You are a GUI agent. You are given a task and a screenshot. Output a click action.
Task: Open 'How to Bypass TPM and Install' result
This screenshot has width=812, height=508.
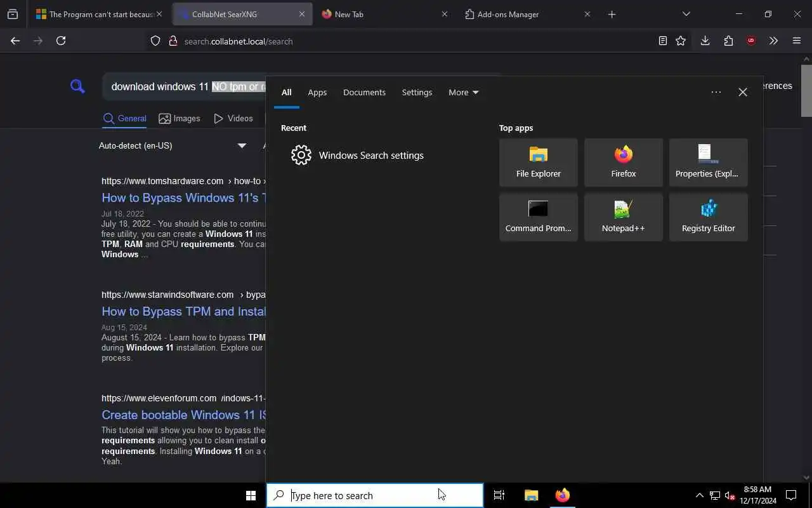click(183, 311)
